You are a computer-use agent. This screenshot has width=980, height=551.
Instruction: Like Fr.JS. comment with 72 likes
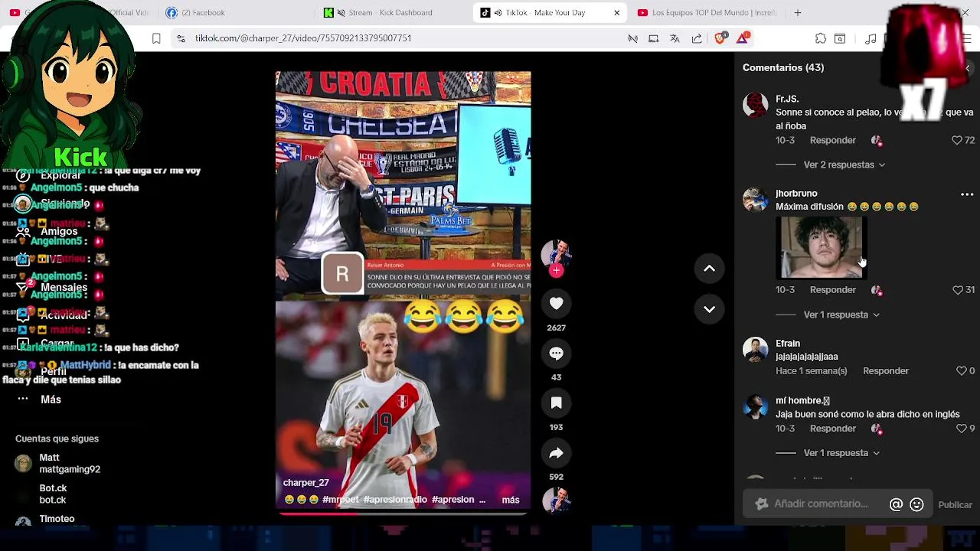click(956, 140)
